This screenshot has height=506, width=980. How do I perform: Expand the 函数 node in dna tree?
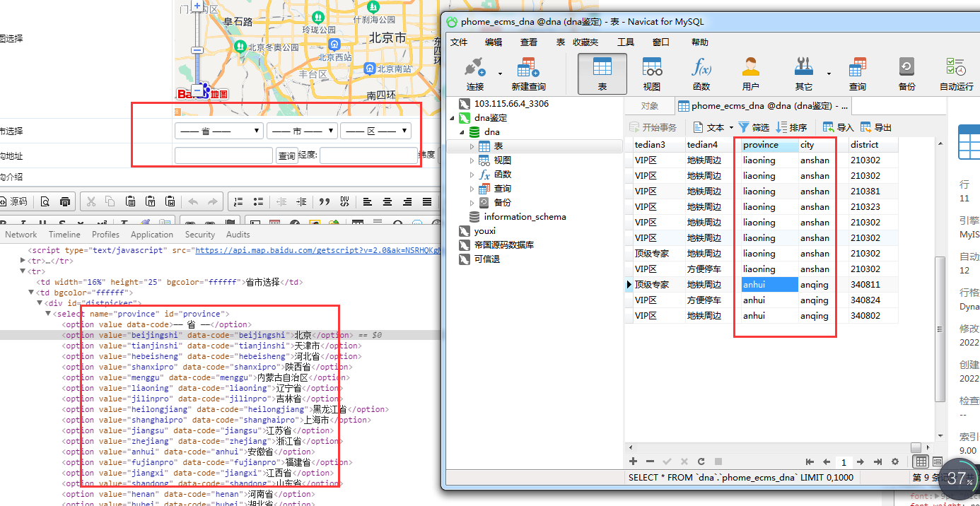(x=472, y=175)
